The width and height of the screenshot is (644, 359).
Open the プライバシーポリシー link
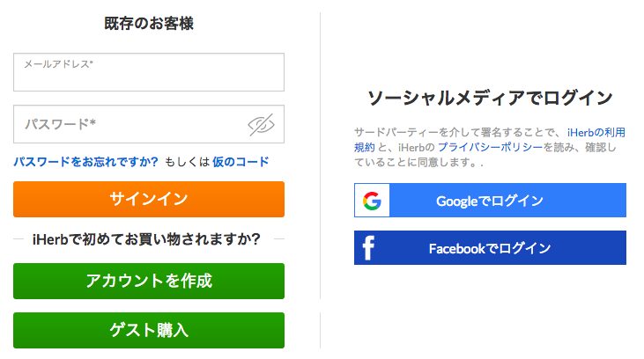click(491, 147)
